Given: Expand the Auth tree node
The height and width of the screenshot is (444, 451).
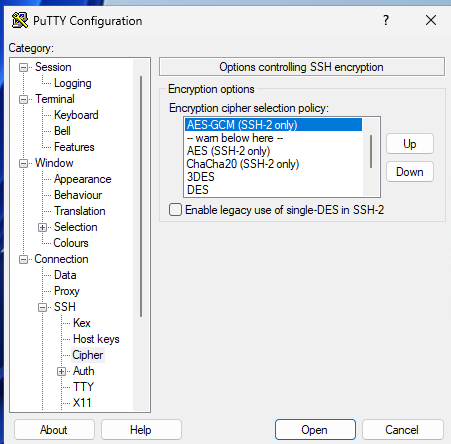Looking at the screenshot, I should pyautogui.click(x=61, y=371).
